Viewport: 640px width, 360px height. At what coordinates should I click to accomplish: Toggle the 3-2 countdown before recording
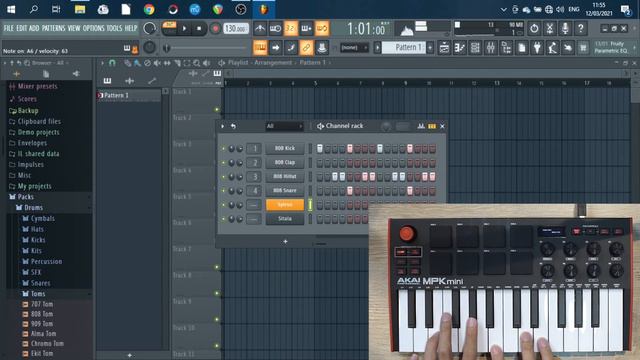(291, 28)
